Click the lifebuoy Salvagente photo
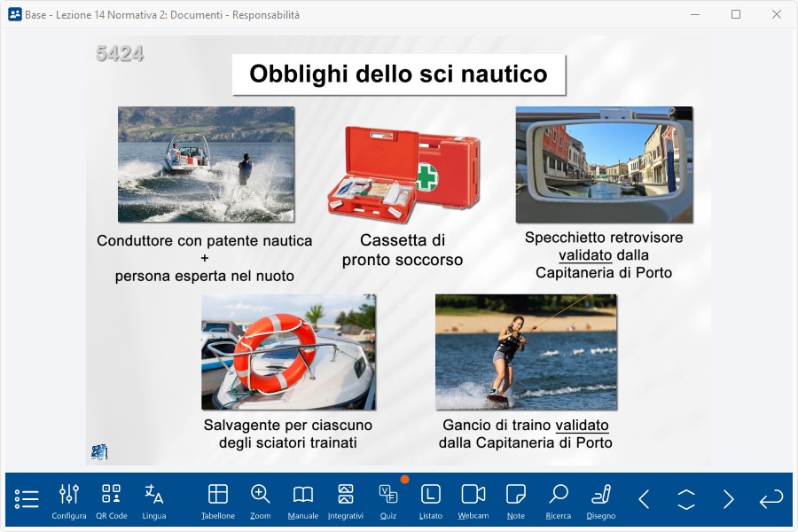Image resolution: width=798 pixels, height=532 pixels. [x=288, y=352]
